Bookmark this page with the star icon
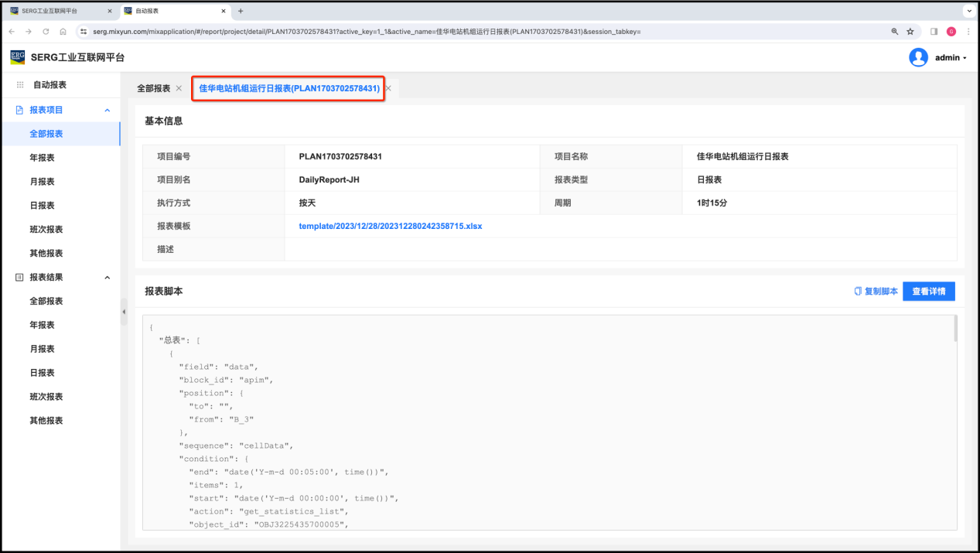The image size is (980, 553). click(910, 32)
